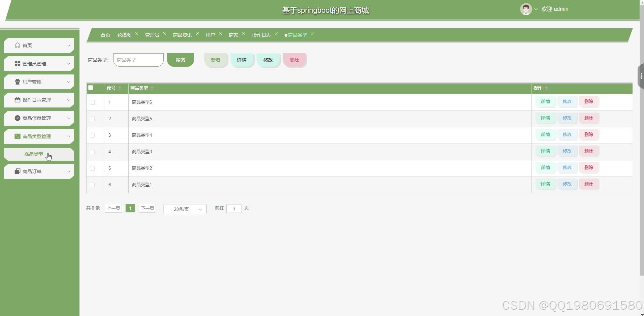Close the 用户 tab

pyautogui.click(x=221, y=34)
